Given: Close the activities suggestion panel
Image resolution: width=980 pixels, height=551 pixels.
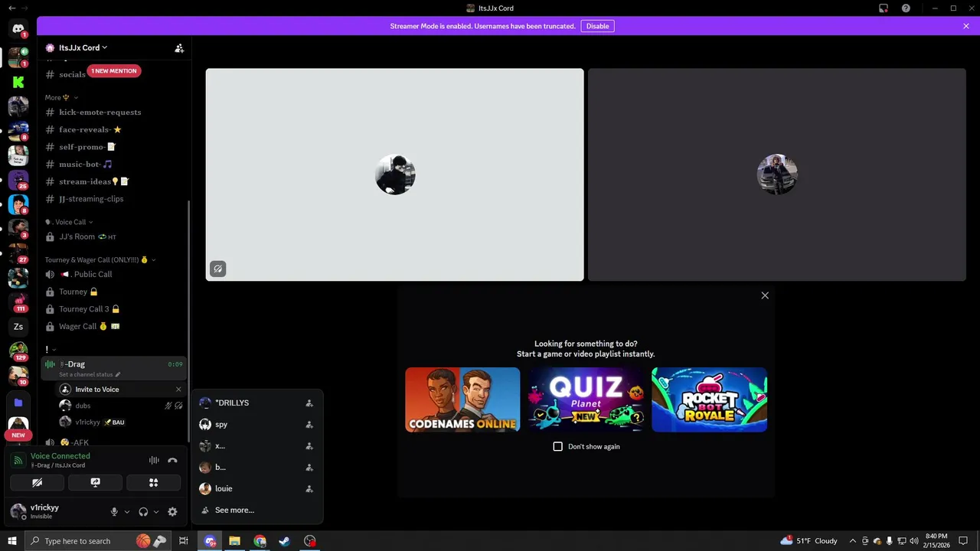Looking at the screenshot, I should click(x=765, y=295).
